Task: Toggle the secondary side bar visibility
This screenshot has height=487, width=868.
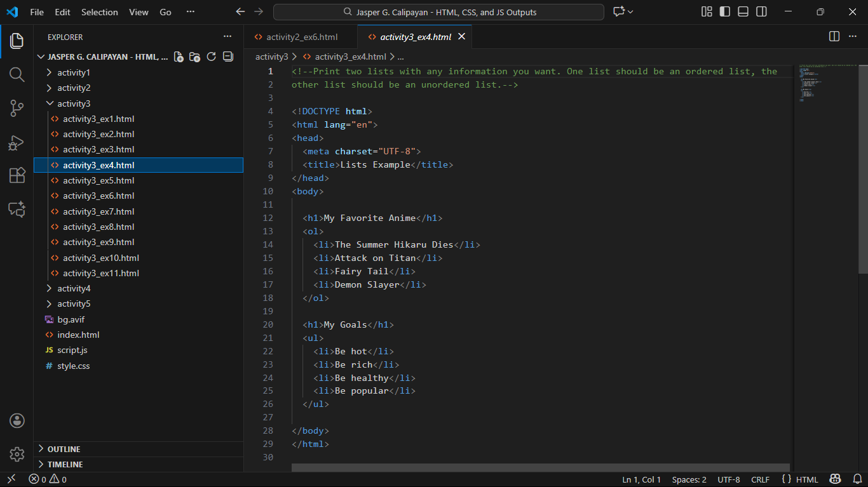Action: (761, 12)
